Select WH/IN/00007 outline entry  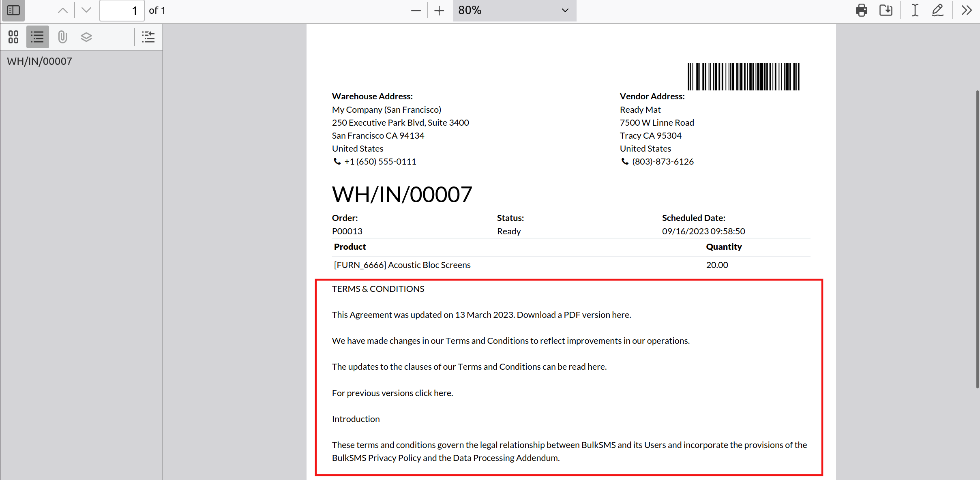pyautogui.click(x=39, y=61)
